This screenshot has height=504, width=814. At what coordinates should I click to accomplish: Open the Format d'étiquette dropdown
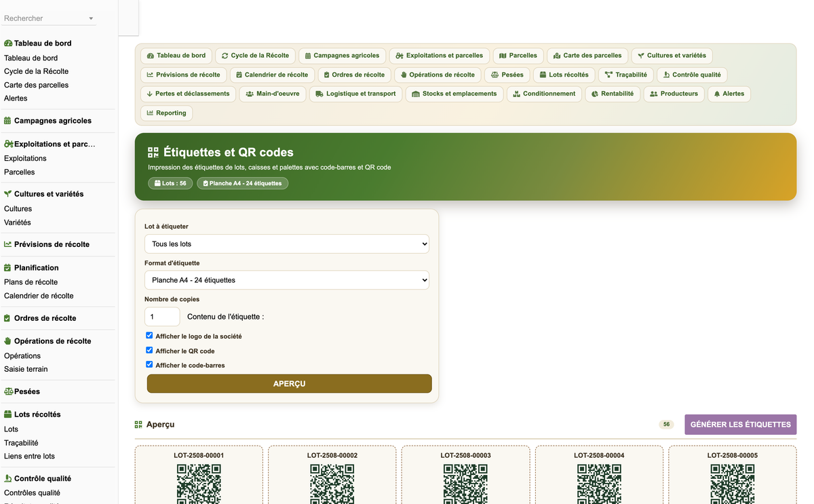point(287,279)
